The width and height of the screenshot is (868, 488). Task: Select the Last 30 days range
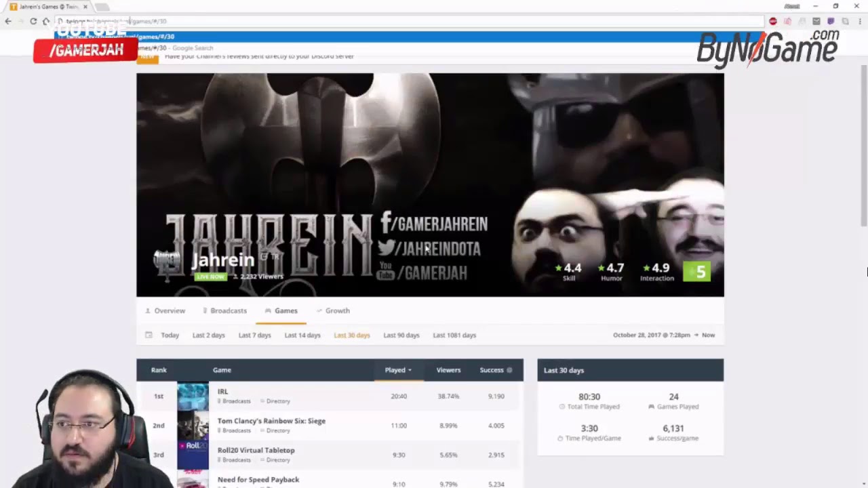click(352, 335)
